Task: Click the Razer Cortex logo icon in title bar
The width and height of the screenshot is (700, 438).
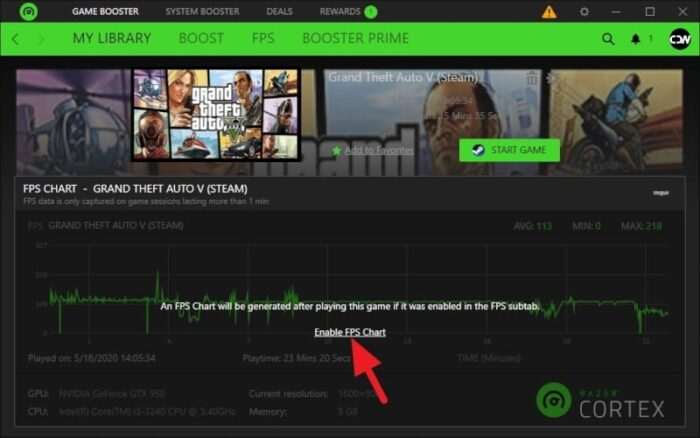Action: [29, 12]
